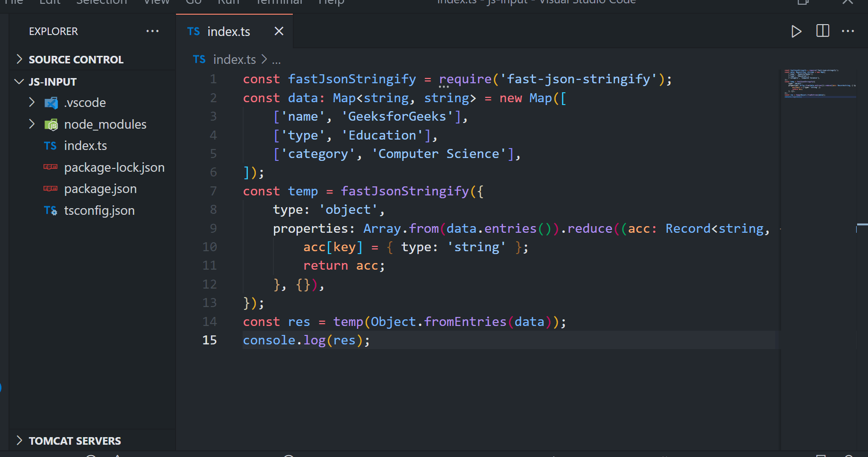Open Explorer views and more actions ellipsis
868x457 pixels.
pyautogui.click(x=152, y=31)
